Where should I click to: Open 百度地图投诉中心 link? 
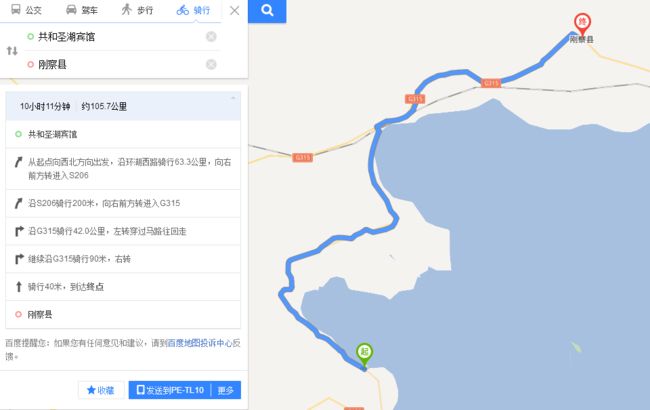pyautogui.click(x=199, y=343)
